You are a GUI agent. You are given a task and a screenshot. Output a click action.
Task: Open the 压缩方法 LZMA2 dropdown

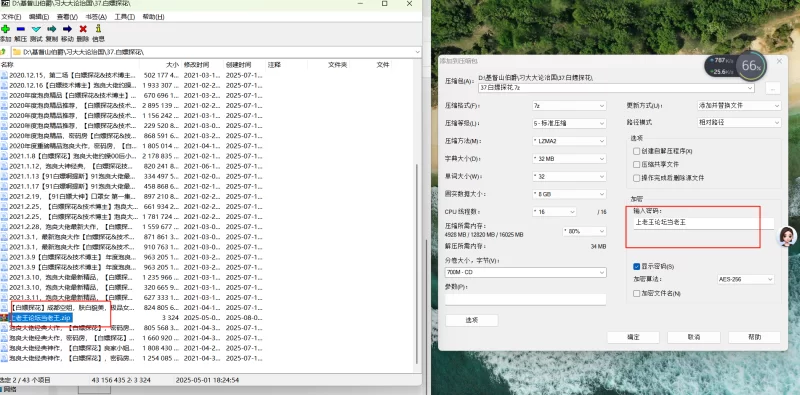click(x=569, y=141)
